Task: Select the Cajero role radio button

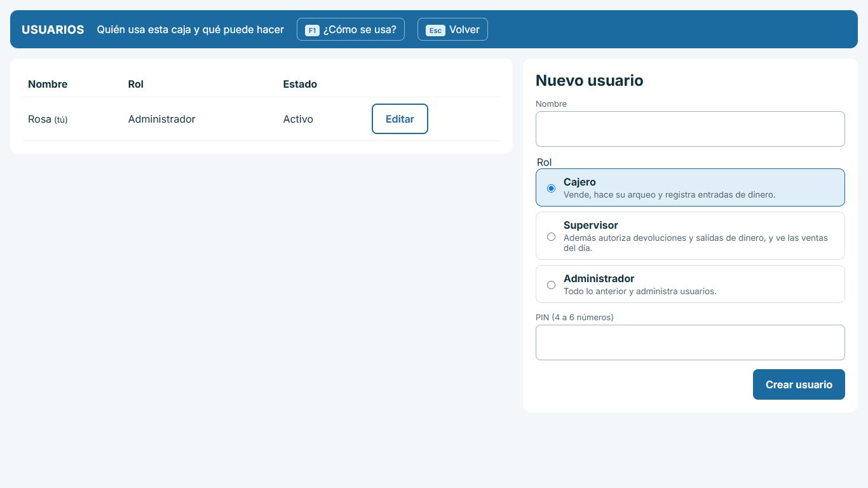Action: point(551,188)
